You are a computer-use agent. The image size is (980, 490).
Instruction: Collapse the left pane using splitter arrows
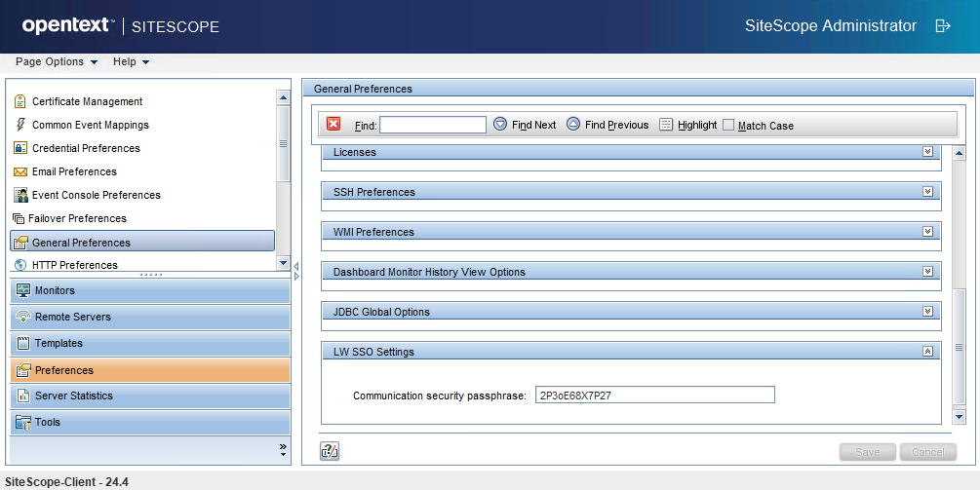pos(296,267)
